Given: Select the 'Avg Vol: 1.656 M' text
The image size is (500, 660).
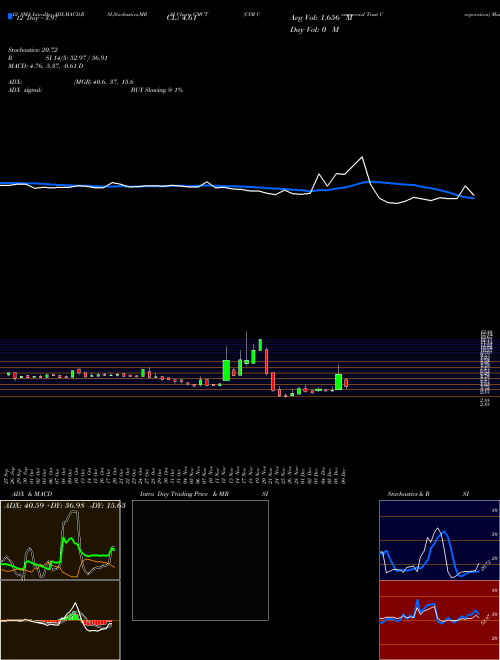Looking at the screenshot, I should [321, 18].
